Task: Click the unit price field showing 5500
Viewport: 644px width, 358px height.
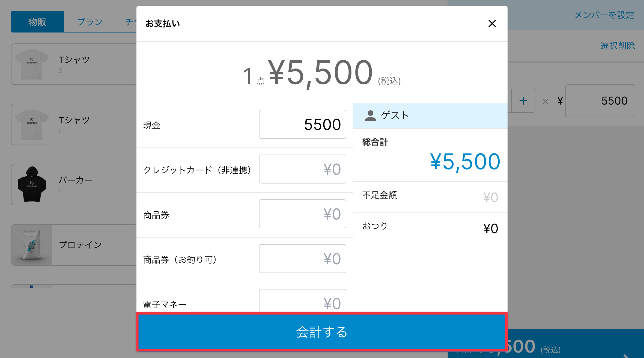Action: point(600,101)
